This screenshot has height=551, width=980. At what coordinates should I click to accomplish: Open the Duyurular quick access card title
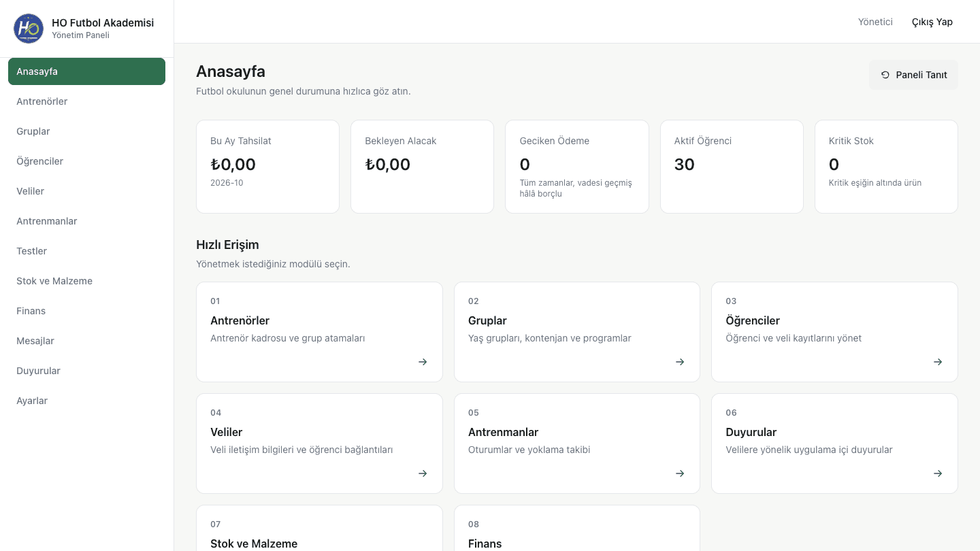point(751,432)
